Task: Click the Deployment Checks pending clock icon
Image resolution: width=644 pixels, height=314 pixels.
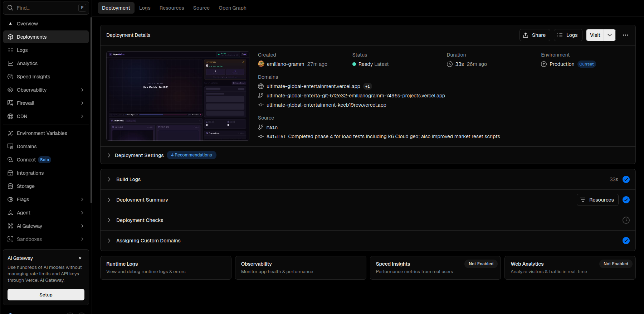Action: pyautogui.click(x=626, y=220)
